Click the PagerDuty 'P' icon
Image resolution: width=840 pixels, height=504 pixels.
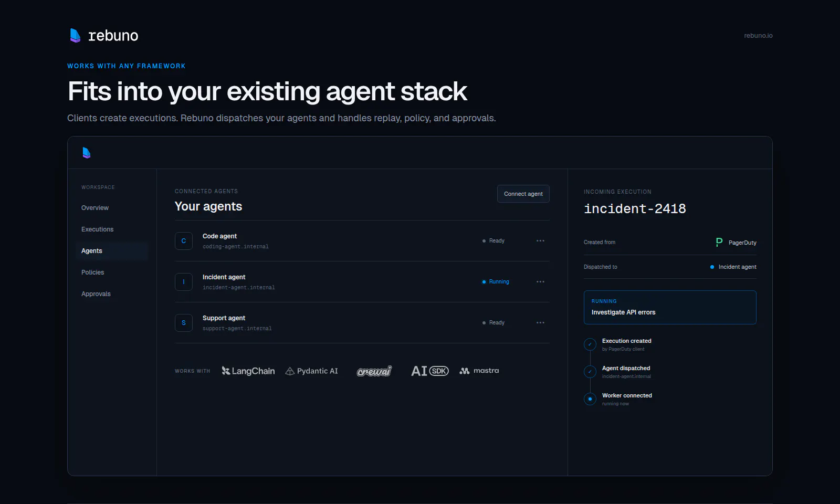(719, 242)
